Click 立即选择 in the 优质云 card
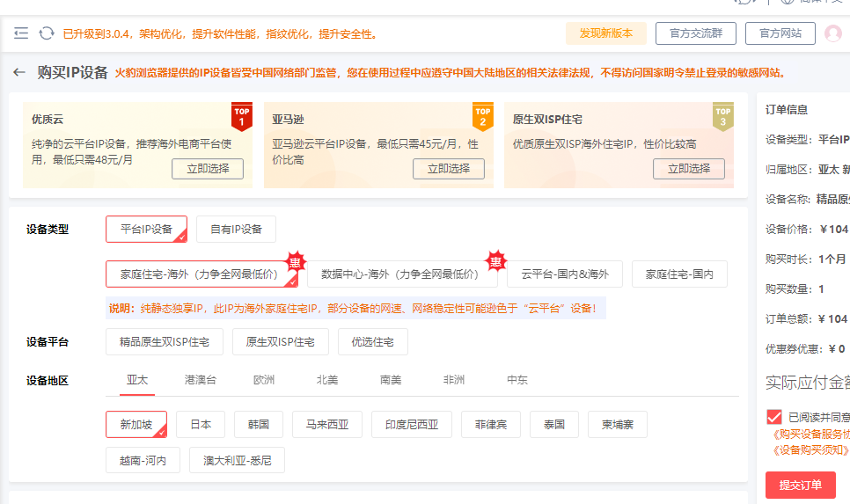850x504 pixels. point(208,169)
